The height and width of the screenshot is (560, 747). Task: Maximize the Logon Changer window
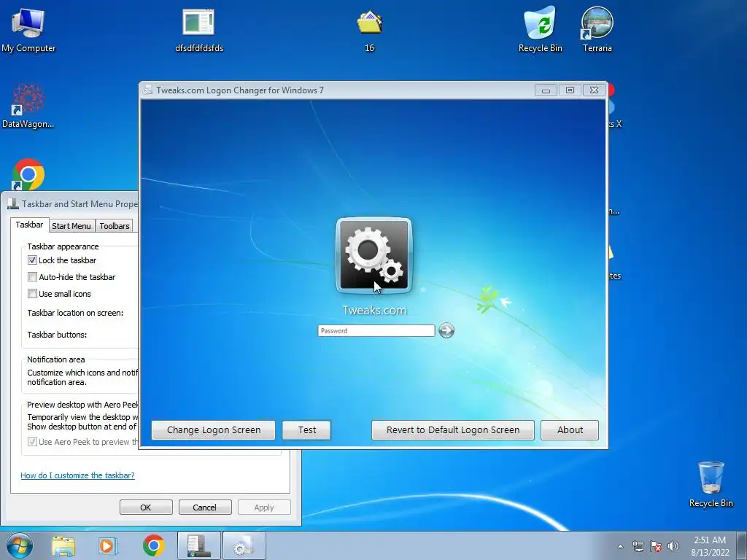tap(570, 90)
